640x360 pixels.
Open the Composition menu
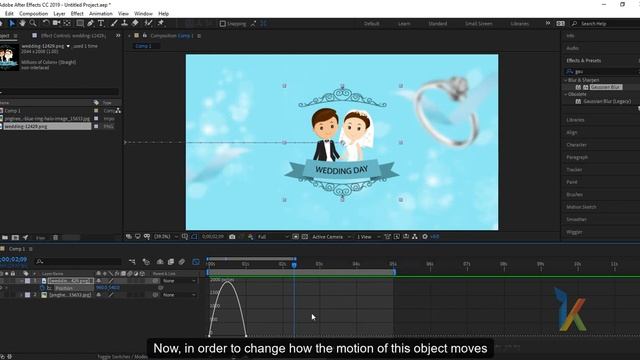pyautogui.click(x=33, y=13)
